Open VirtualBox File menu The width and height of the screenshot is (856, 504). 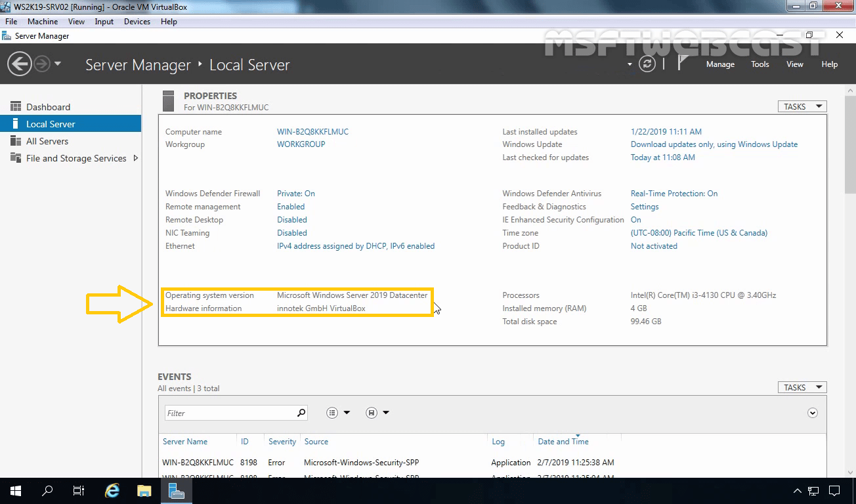pyautogui.click(x=11, y=22)
